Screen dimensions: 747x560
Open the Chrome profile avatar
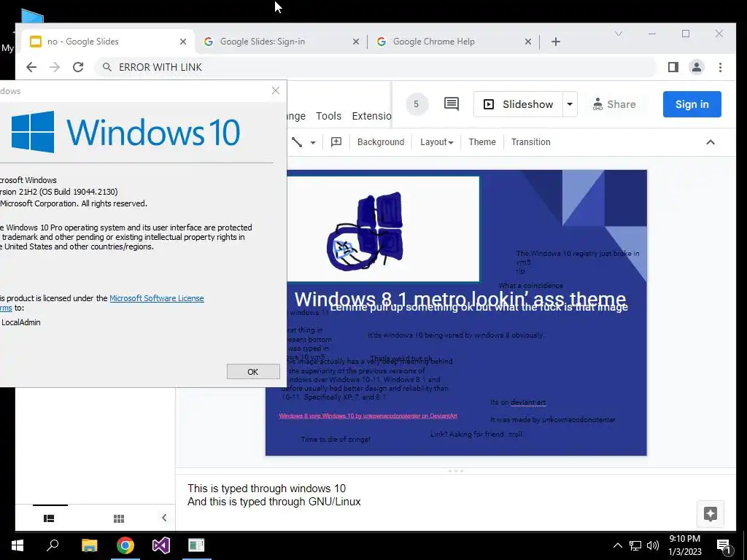click(x=697, y=67)
